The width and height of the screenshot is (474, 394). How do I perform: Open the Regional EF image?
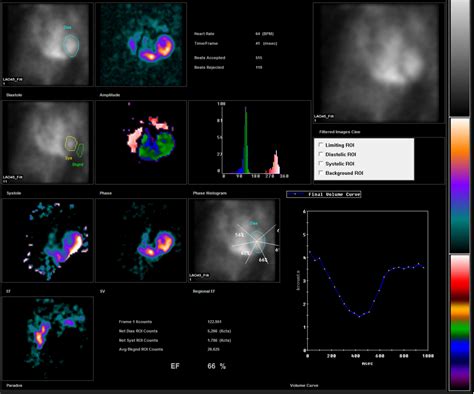coord(234,240)
